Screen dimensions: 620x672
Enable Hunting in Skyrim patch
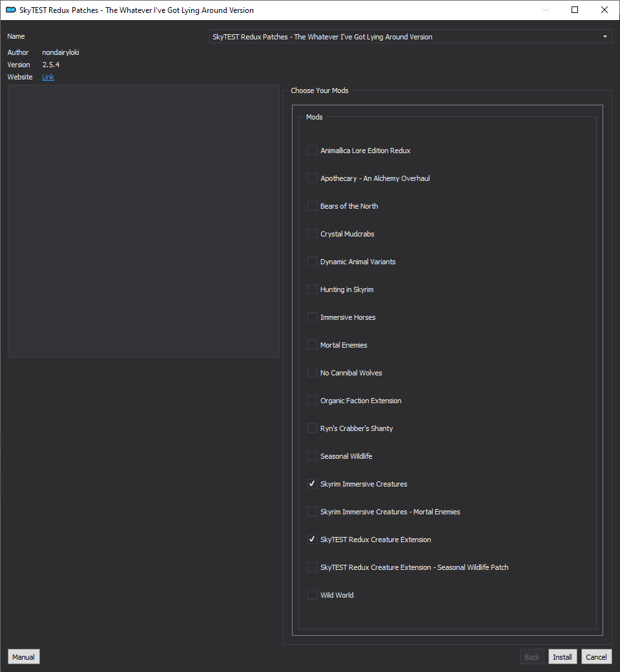point(313,289)
